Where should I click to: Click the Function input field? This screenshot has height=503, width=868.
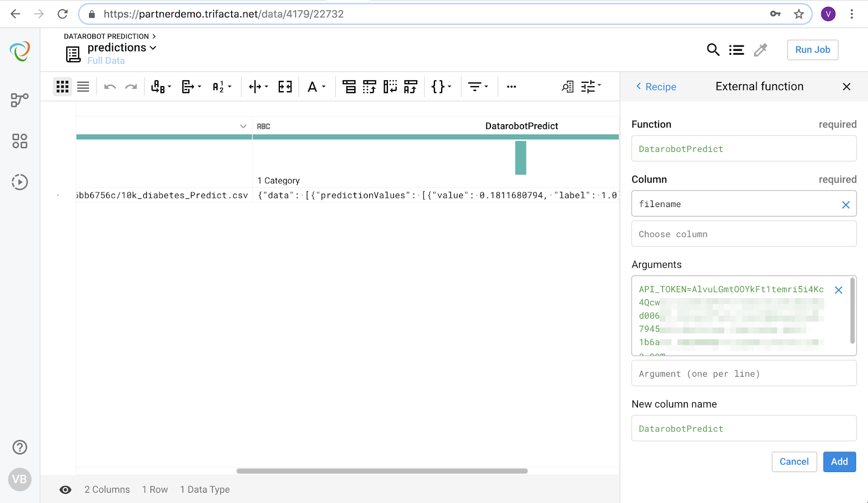point(744,149)
